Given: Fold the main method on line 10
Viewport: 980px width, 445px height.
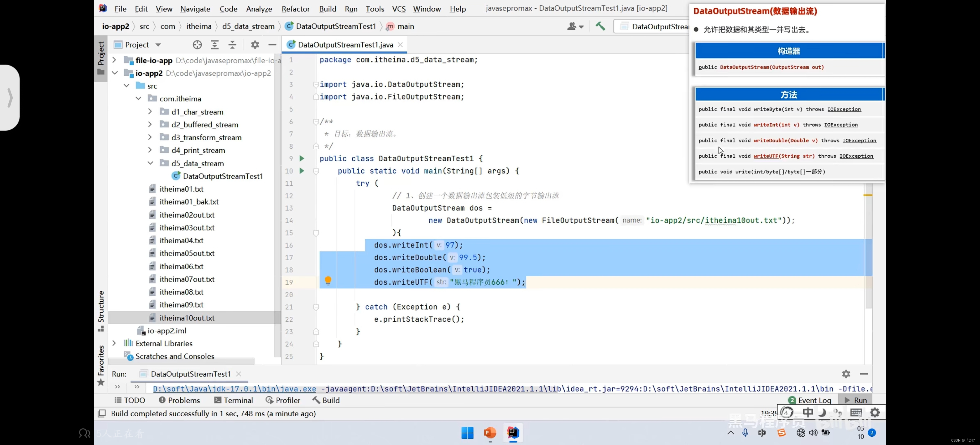Looking at the screenshot, I should (x=316, y=172).
